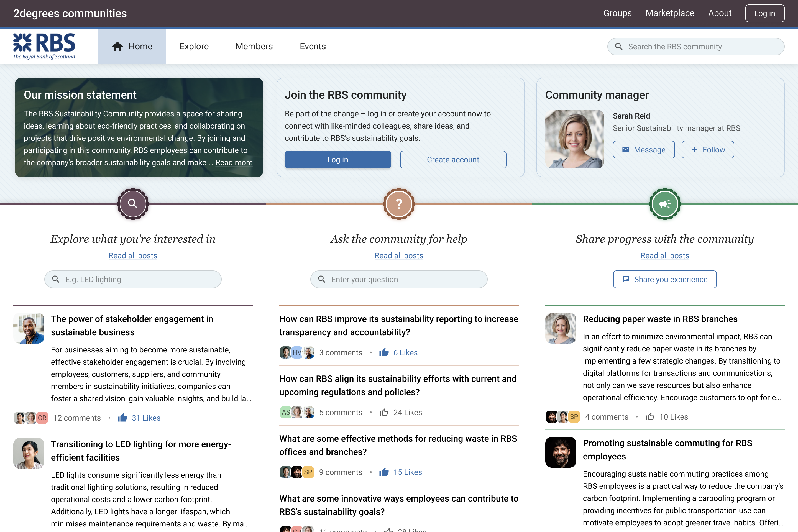Click the HV commenter avatar
The image size is (798, 532).
[x=297, y=352]
